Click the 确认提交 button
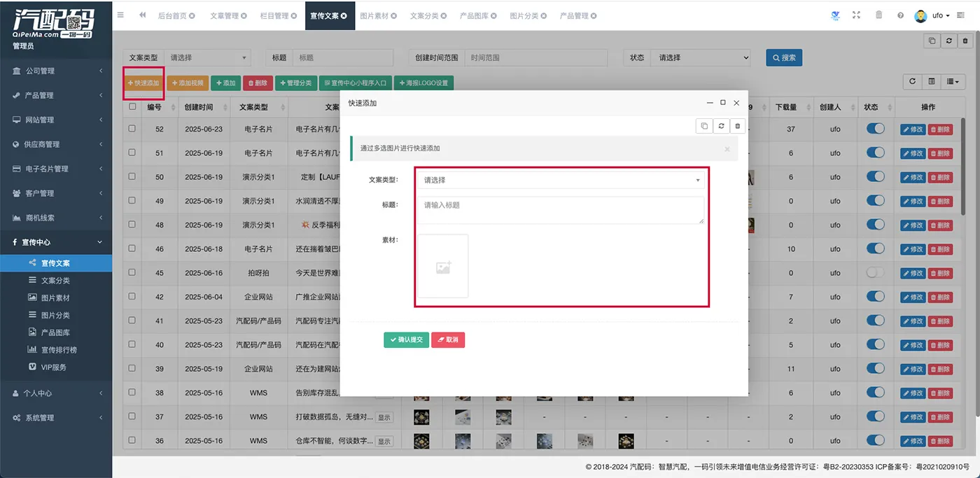 (x=406, y=339)
